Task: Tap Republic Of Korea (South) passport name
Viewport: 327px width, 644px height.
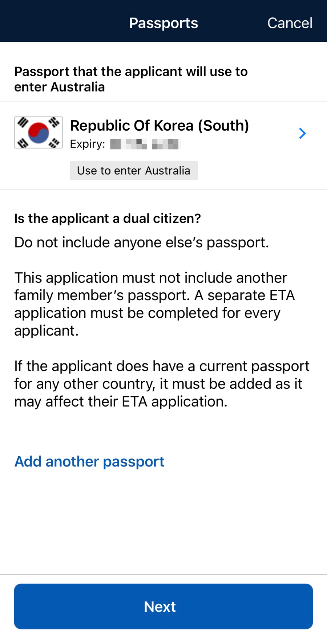Action: 160,126
